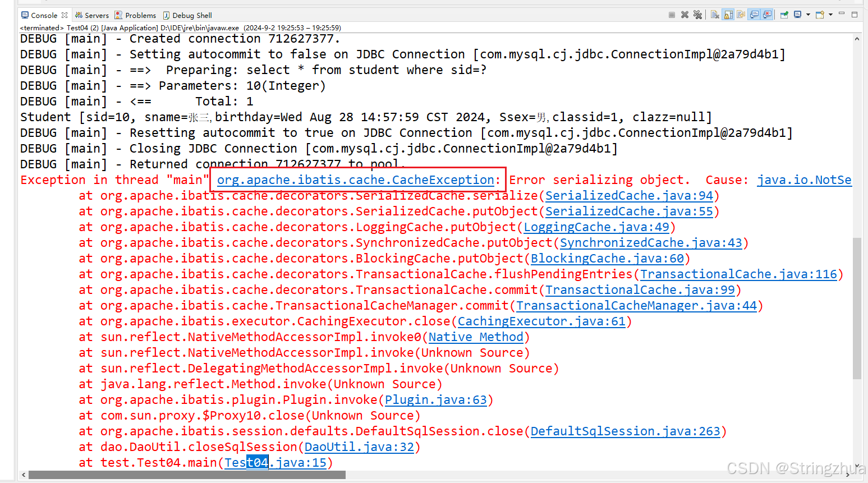This screenshot has width=868, height=483.
Task: Click the 'Created connection 712627377' line
Action: [180, 39]
